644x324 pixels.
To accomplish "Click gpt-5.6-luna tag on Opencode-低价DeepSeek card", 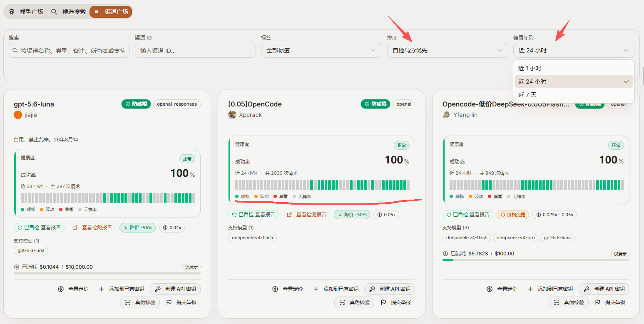I will tap(557, 237).
